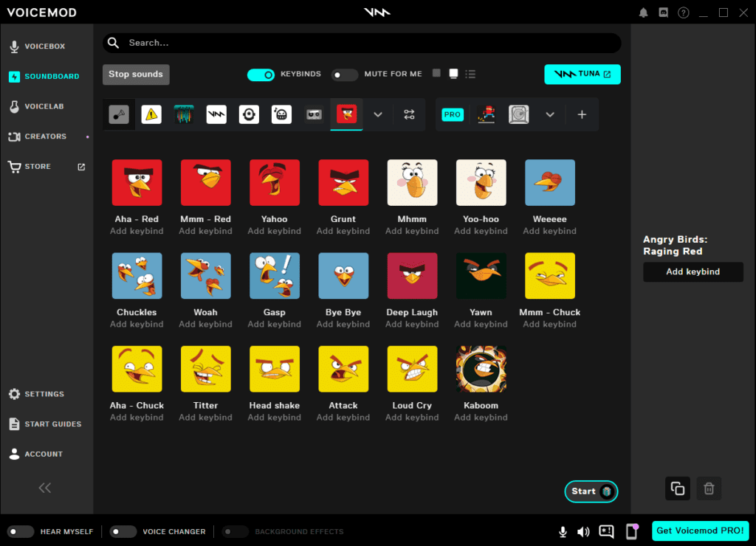Duplicate the soundboard using copy icon
Image resolution: width=756 pixels, height=546 pixels.
coord(678,488)
